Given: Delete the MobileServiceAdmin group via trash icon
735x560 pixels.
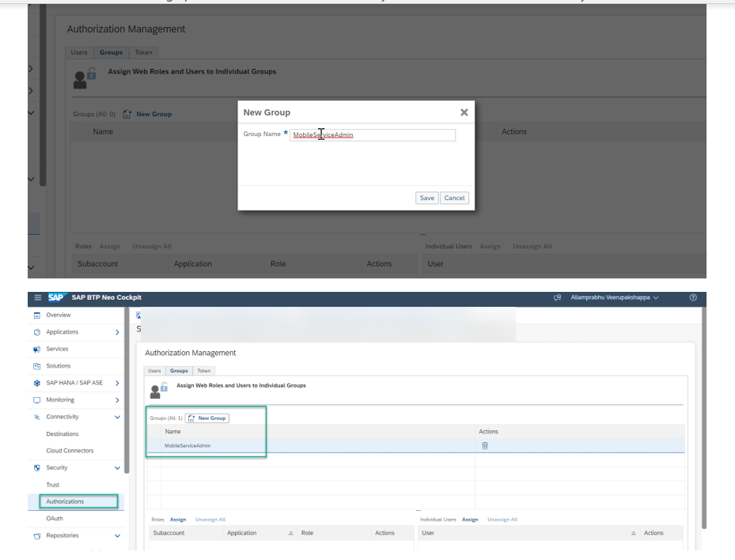Looking at the screenshot, I should click(x=485, y=445).
